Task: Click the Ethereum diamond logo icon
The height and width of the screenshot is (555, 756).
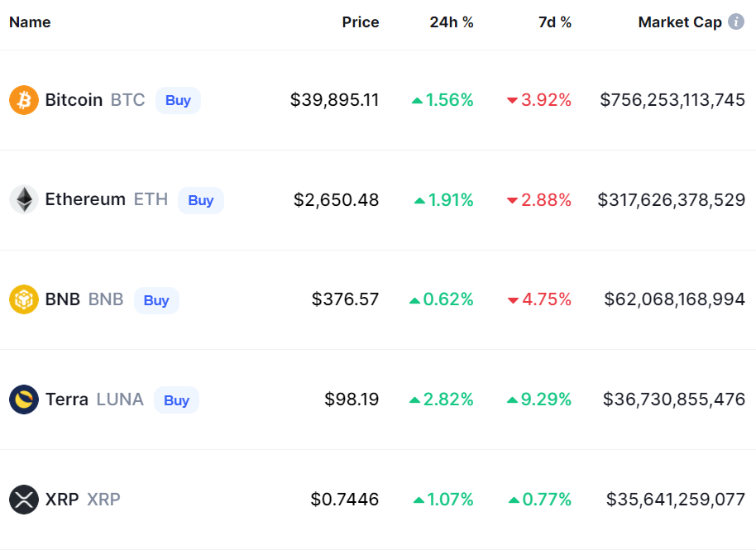Action: point(24,199)
